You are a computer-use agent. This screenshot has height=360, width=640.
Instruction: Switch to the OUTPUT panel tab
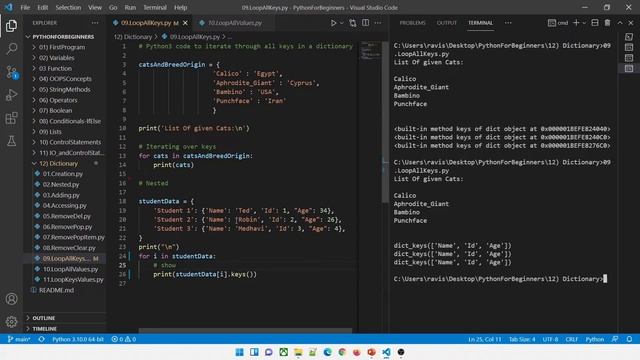[447, 23]
